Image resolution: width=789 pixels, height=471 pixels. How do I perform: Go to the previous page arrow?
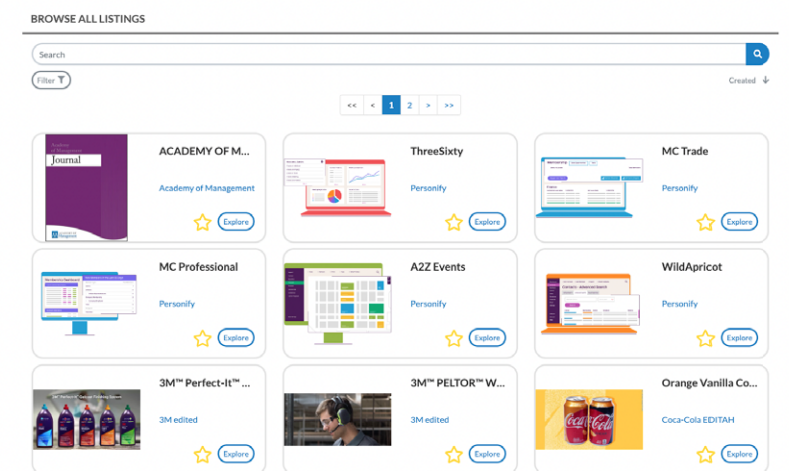pyautogui.click(x=372, y=105)
